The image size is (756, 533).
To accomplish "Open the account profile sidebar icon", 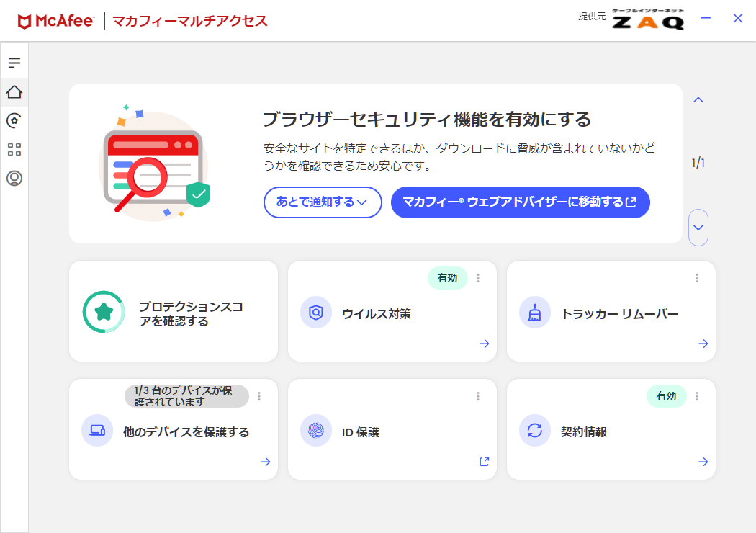I will [x=14, y=179].
